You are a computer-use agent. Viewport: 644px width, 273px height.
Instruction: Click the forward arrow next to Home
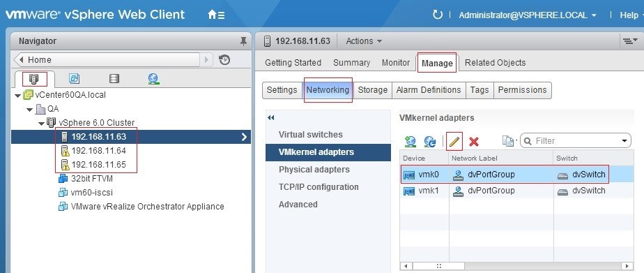(206, 59)
